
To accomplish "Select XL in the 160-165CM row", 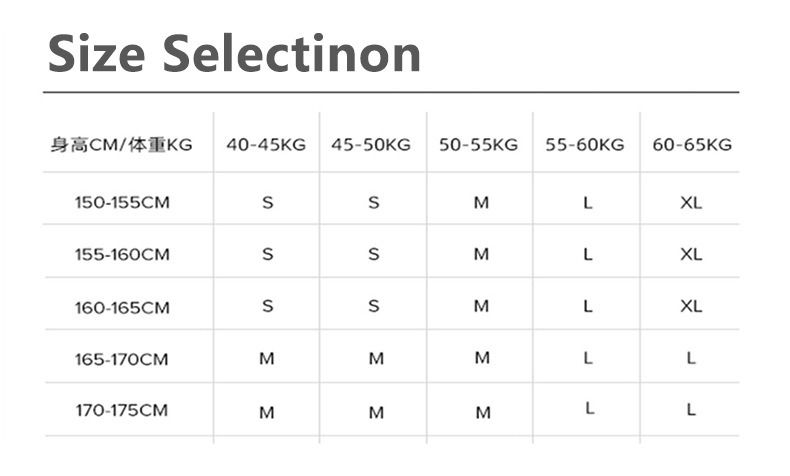I will [691, 306].
